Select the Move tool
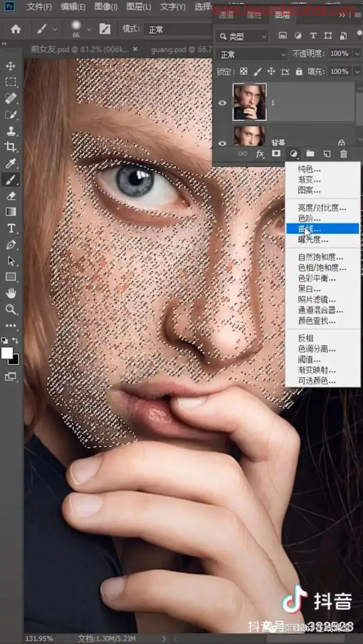 click(10, 66)
